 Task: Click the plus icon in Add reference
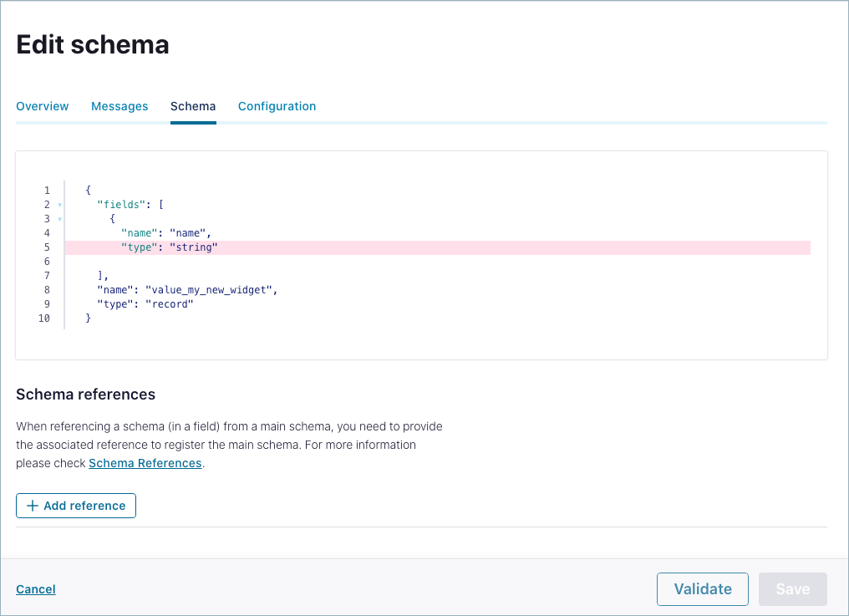pos(33,506)
